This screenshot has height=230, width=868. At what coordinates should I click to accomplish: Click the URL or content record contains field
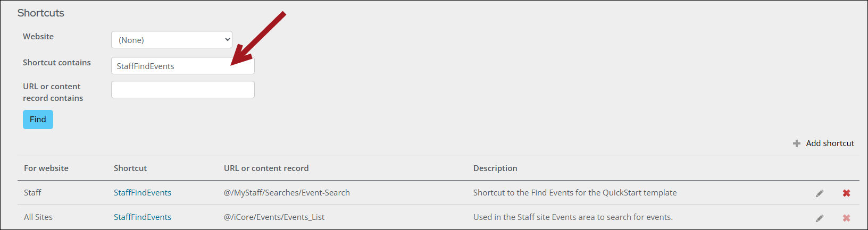pos(182,90)
